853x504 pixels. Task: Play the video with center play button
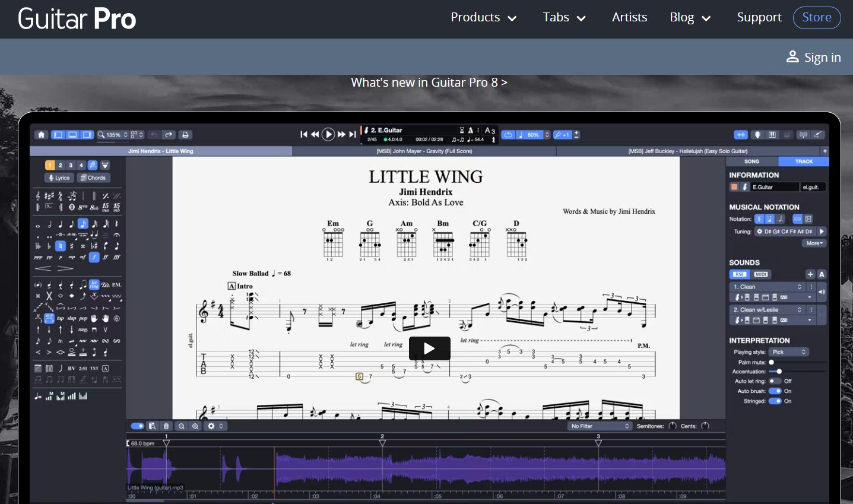[x=429, y=348]
